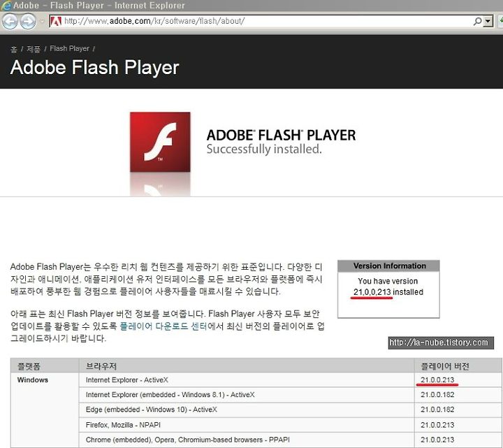Click the 'Successfully installed.' text
This screenshot has width=503, height=448.
(x=263, y=150)
